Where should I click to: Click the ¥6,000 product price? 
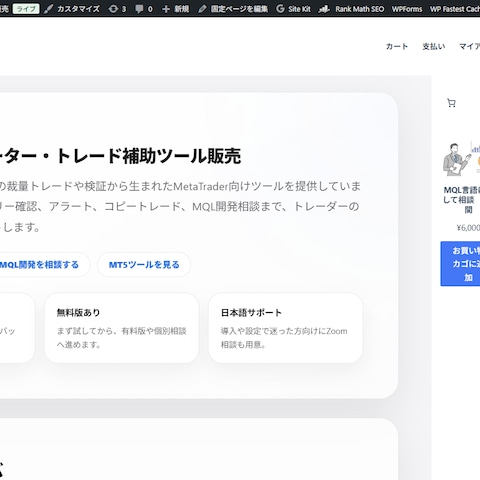pos(468,228)
